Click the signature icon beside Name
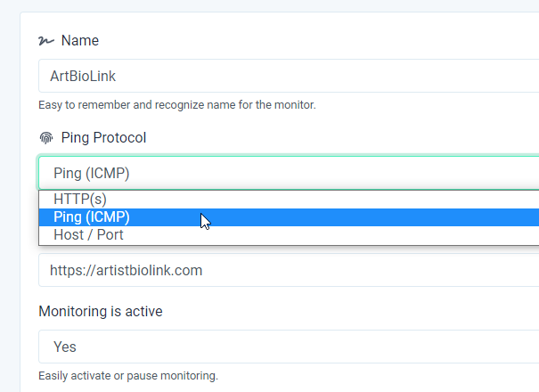 point(46,41)
